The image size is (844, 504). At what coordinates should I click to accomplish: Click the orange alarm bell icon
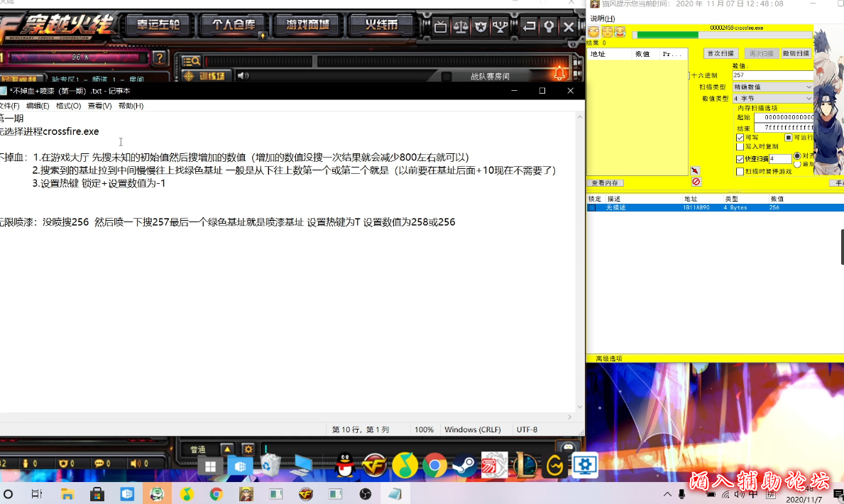[560, 74]
